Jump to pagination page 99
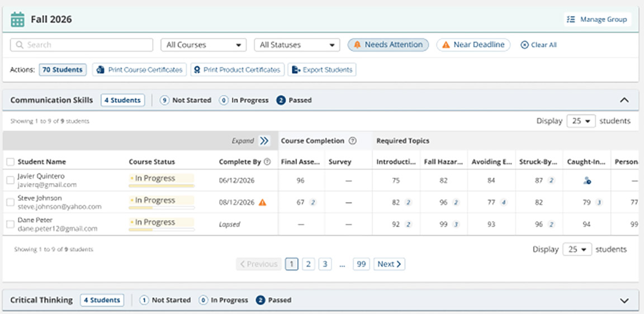 pos(361,264)
